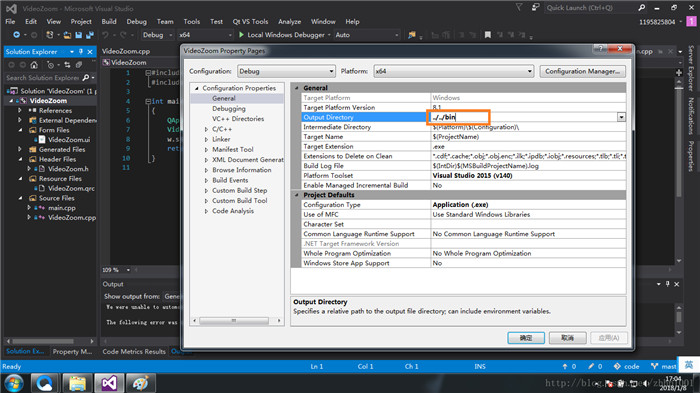Toggle the IME language indicator in status corner
This screenshot has width=700, height=393.
point(689,365)
